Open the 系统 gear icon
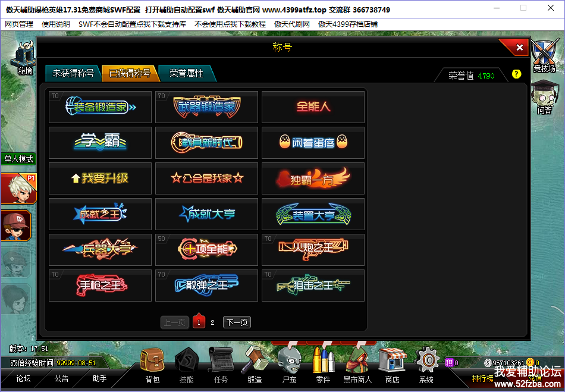 (x=426, y=365)
